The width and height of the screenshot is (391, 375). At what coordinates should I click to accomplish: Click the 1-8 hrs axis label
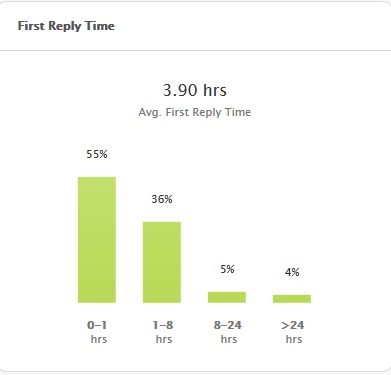(163, 332)
